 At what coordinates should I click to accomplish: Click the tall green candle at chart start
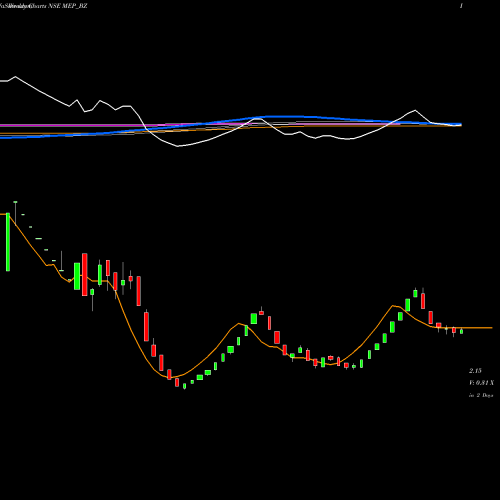point(8,242)
